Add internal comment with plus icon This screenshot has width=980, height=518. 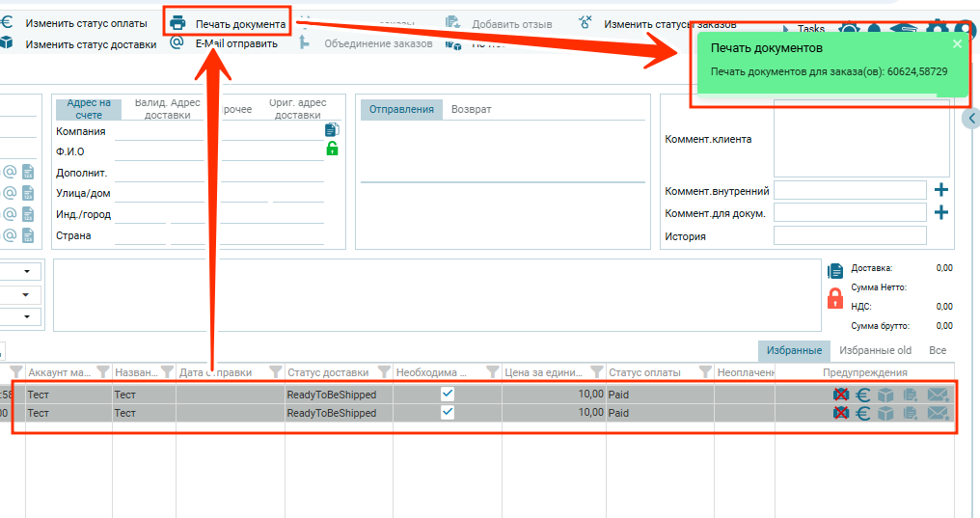941,190
